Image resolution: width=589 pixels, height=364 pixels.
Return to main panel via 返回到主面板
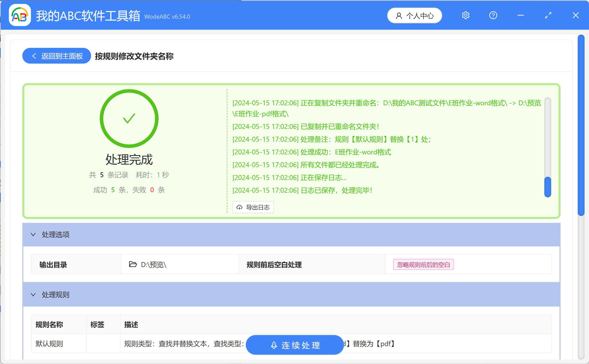56,56
